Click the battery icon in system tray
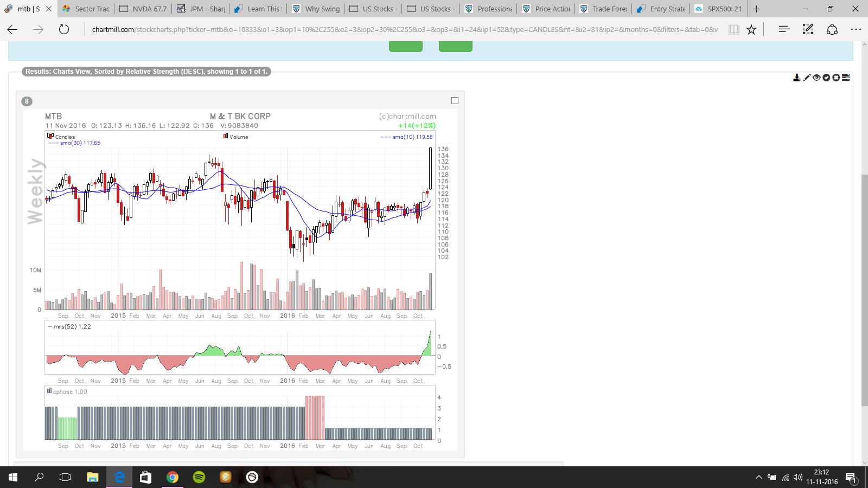 pyautogui.click(x=772, y=477)
